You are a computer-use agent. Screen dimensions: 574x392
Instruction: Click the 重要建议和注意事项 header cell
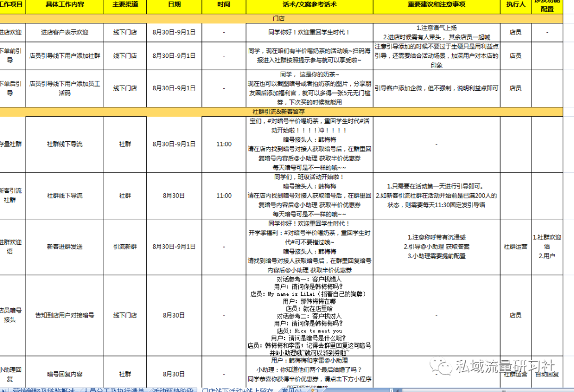(x=437, y=5)
